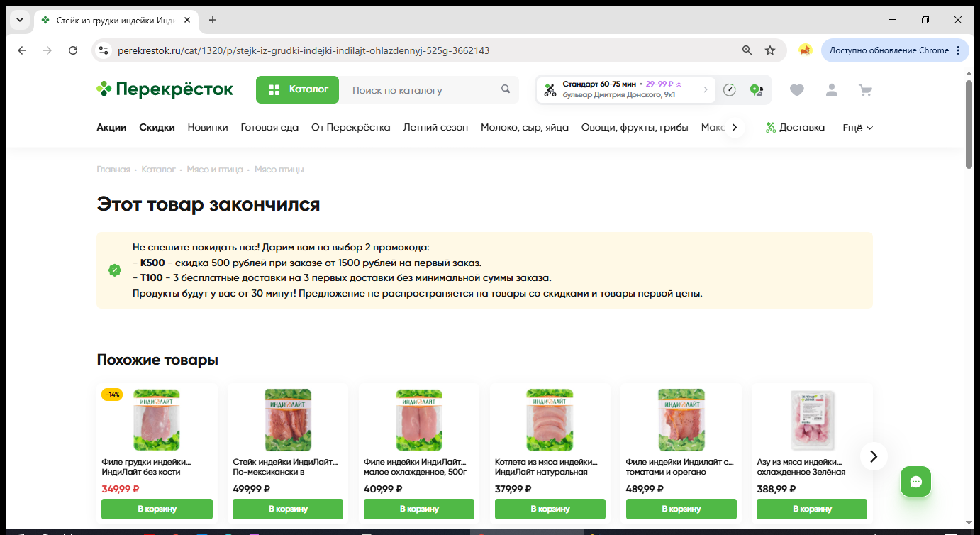
Task: Click the browser extension icon in toolbar
Action: coord(805,50)
